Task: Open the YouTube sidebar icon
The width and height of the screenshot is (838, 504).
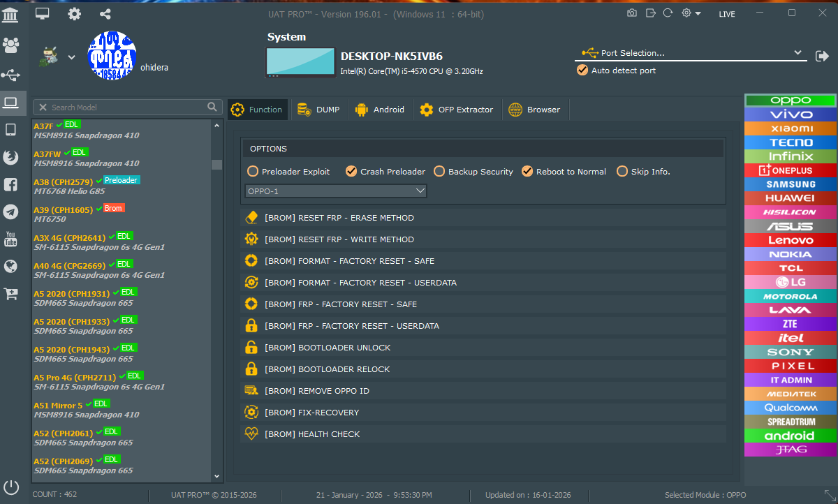Action: [x=10, y=239]
